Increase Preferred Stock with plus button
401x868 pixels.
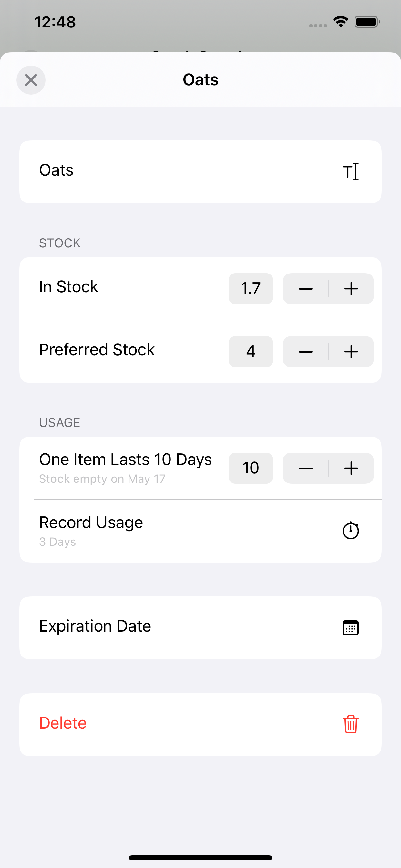click(351, 352)
